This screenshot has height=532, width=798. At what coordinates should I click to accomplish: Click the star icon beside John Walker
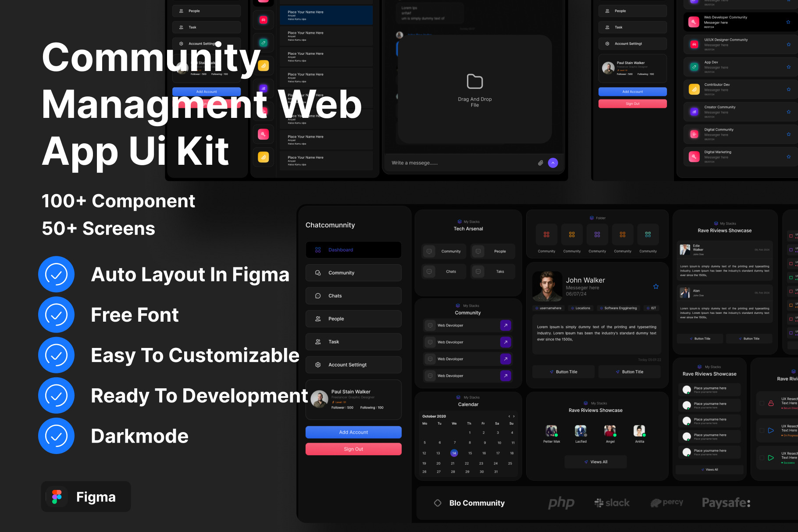(x=655, y=287)
